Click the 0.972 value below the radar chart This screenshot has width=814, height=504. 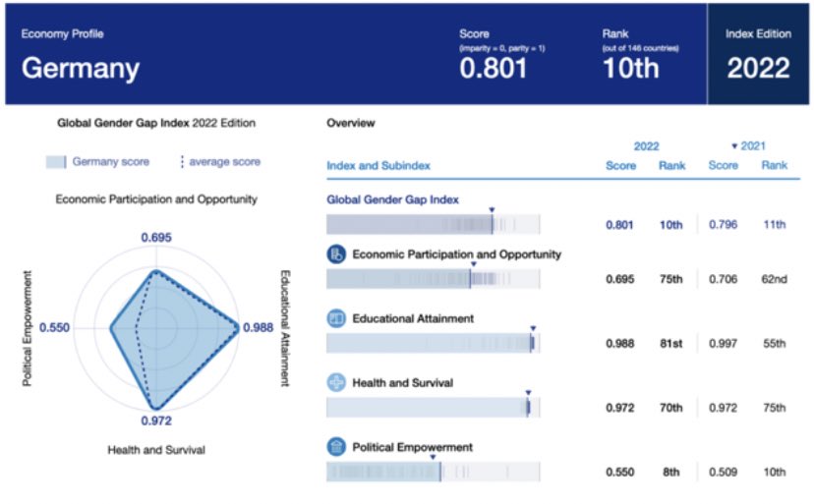pyautogui.click(x=156, y=420)
